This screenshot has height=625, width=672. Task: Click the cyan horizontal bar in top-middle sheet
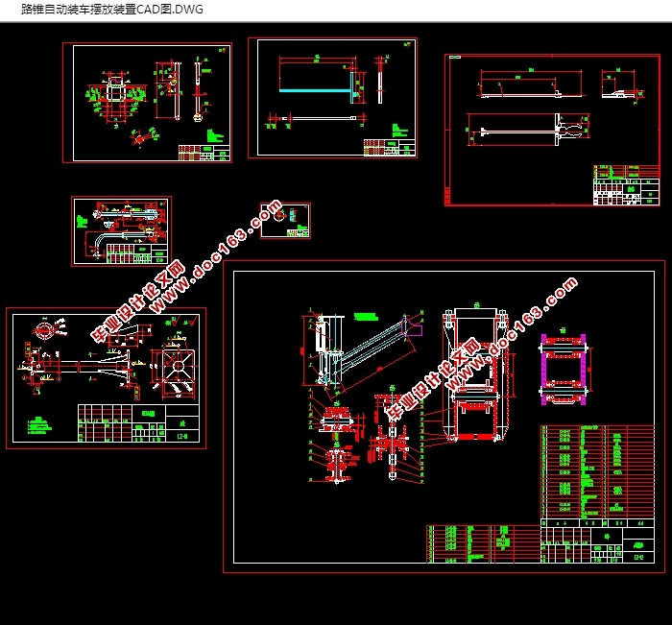click(x=315, y=90)
